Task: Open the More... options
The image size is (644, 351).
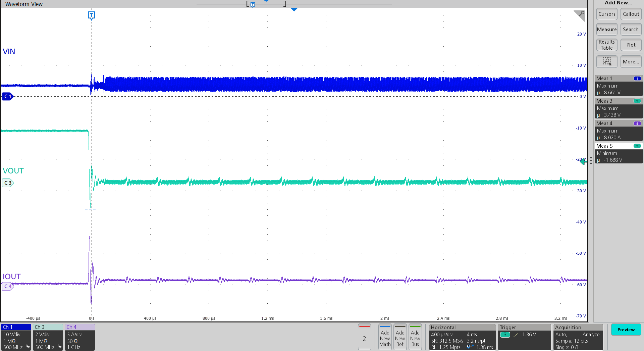Action: [x=631, y=61]
